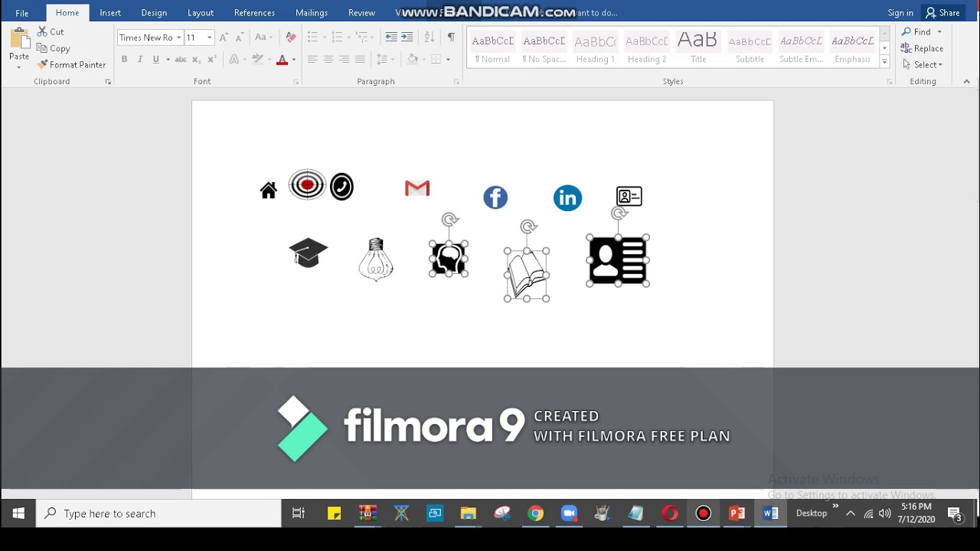Screen dimensions: 980x551
Task: Open the font name dropdown
Action: click(178, 37)
